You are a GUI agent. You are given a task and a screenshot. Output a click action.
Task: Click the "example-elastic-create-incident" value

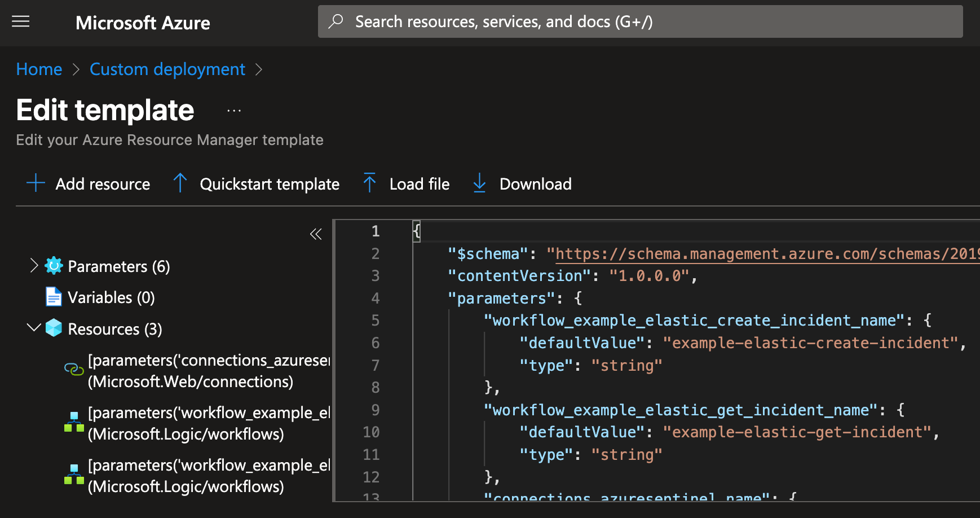(x=811, y=343)
